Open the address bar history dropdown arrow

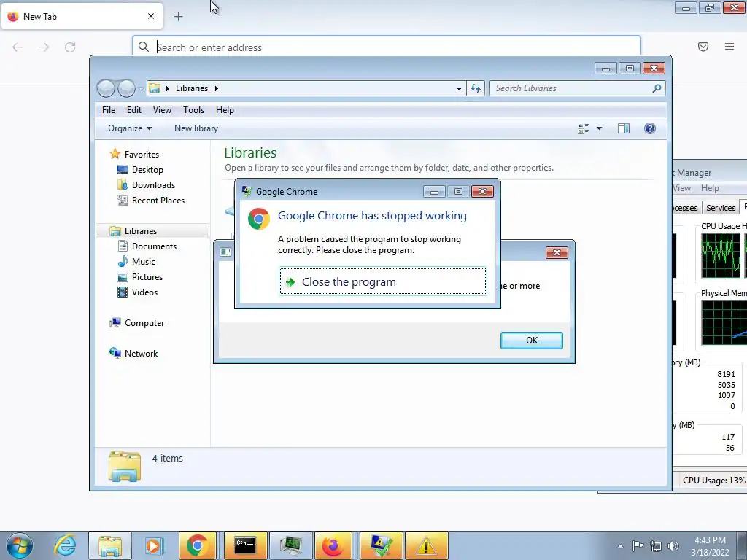click(x=459, y=88)
